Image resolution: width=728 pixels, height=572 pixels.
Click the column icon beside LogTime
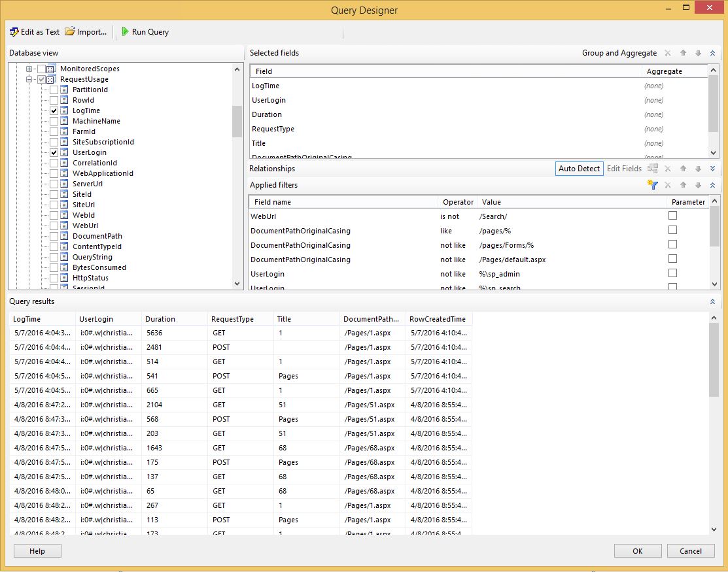coord(64,110)
